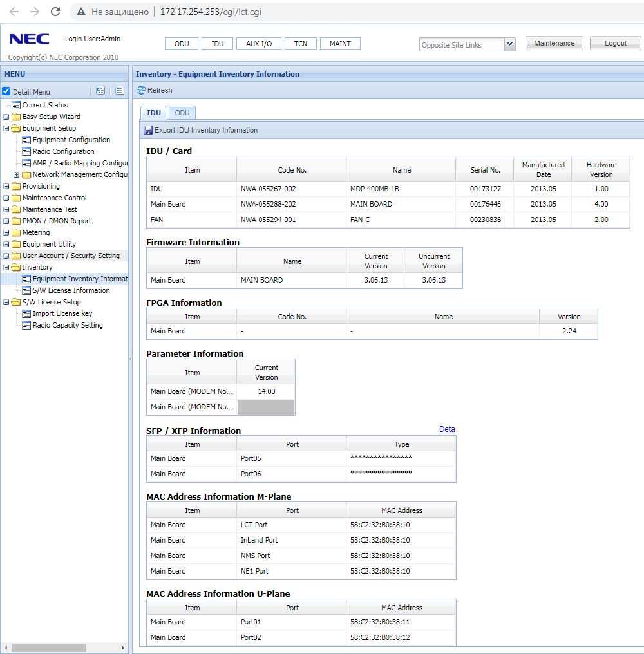644x654 pixels.
Task: Open User Account / Security Setting
Action: click(71, 256)
